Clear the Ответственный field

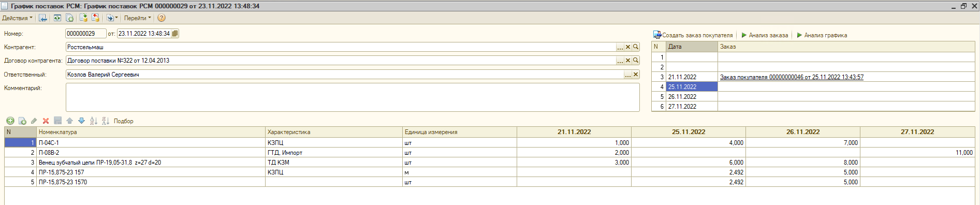coord(636,75)
